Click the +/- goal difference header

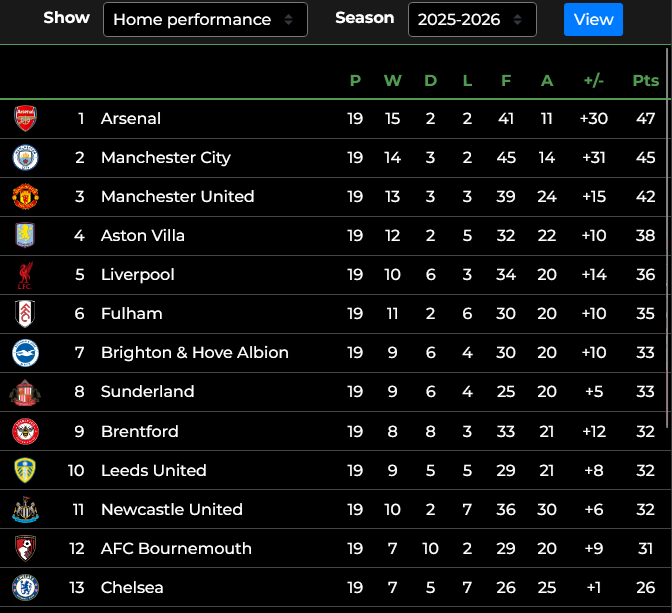[x=594, y=81]
